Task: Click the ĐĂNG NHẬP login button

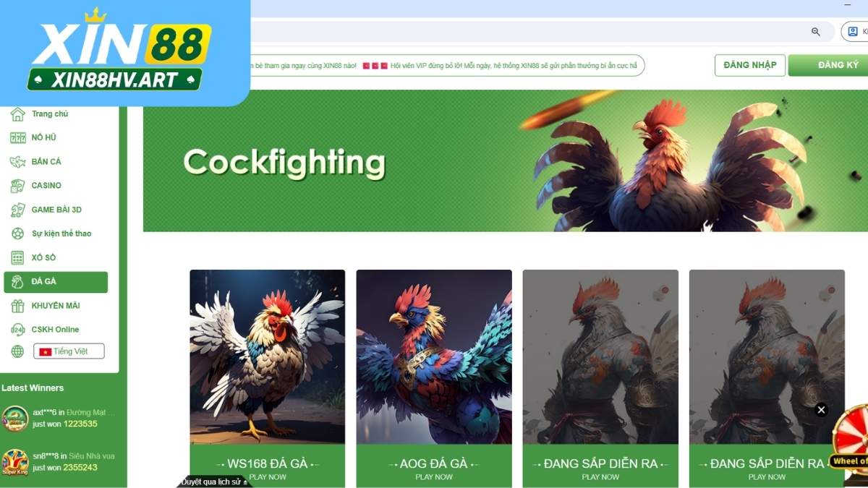Action: (x=750, y=65)
